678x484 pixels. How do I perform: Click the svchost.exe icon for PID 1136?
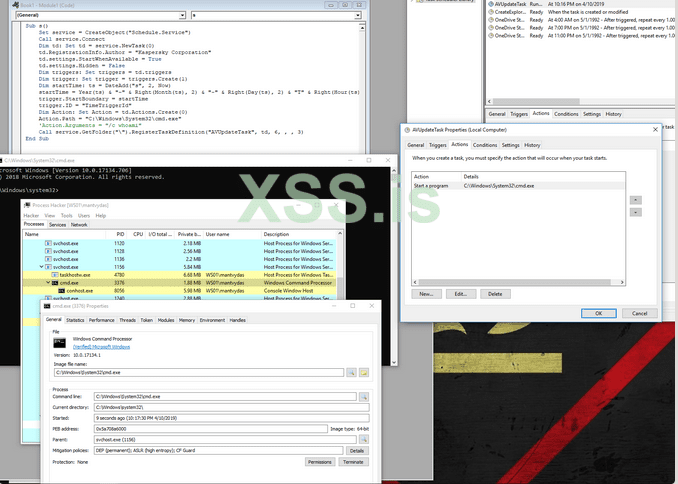[48, 259]
